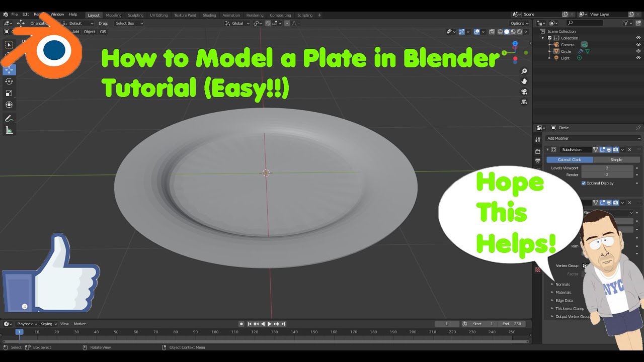Disable the Optimal Display checkbox
The image size is (644, 362).
point(584,183)
